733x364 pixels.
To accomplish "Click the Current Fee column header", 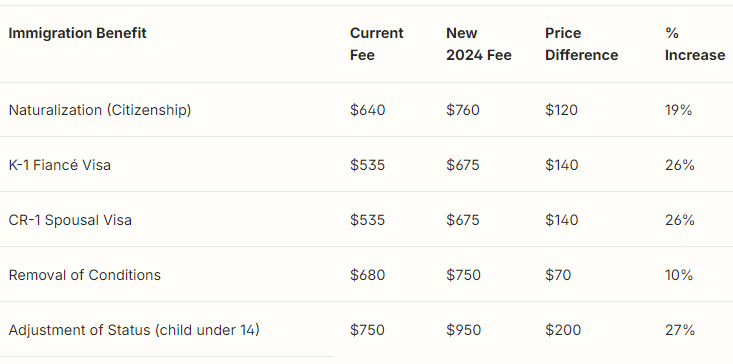I will (x=377, y=44).
